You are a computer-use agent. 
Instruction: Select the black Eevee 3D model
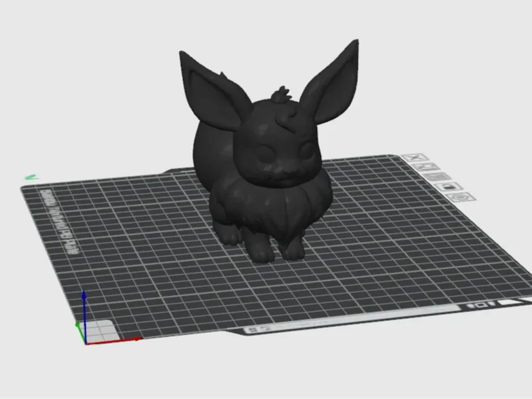tap(271, 152)
